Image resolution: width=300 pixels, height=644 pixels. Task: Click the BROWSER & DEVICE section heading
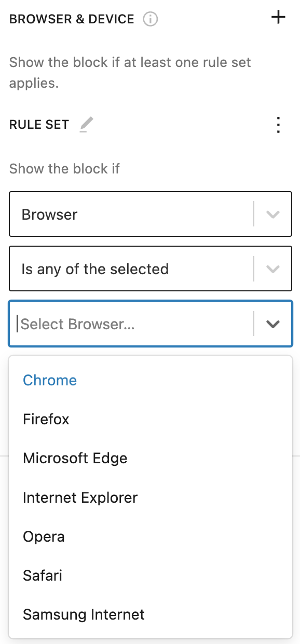[72, 20]
